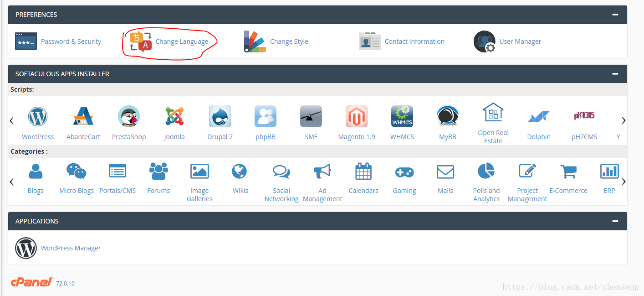Open the Forums category icon
This screenshot has height=296, width=644.
click(158, 171)
